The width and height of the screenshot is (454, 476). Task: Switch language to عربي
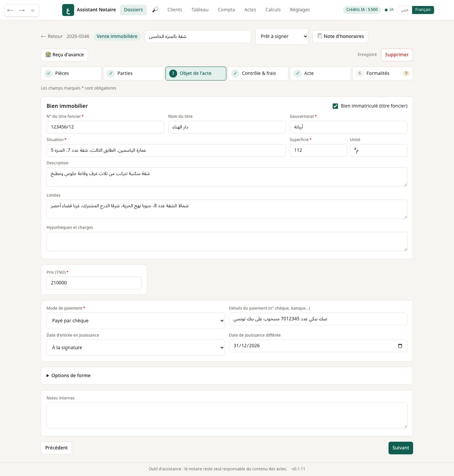click(x=405, y=10)
